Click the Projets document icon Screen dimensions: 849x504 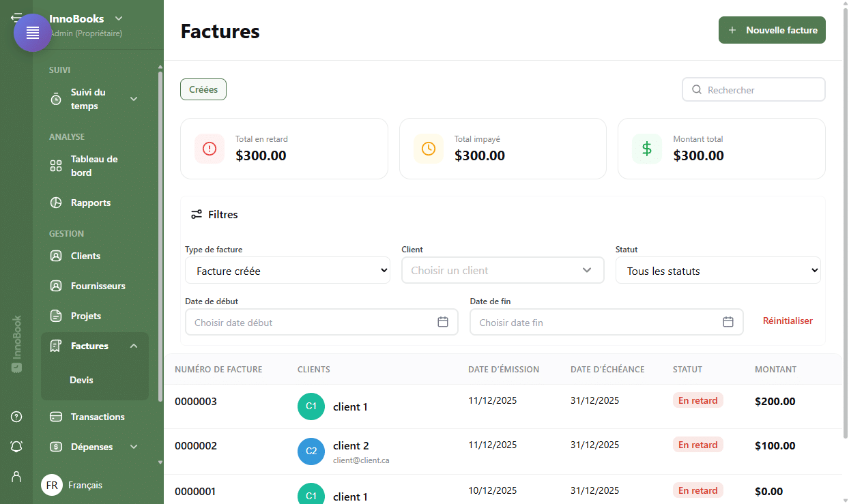tap(56, 316)
